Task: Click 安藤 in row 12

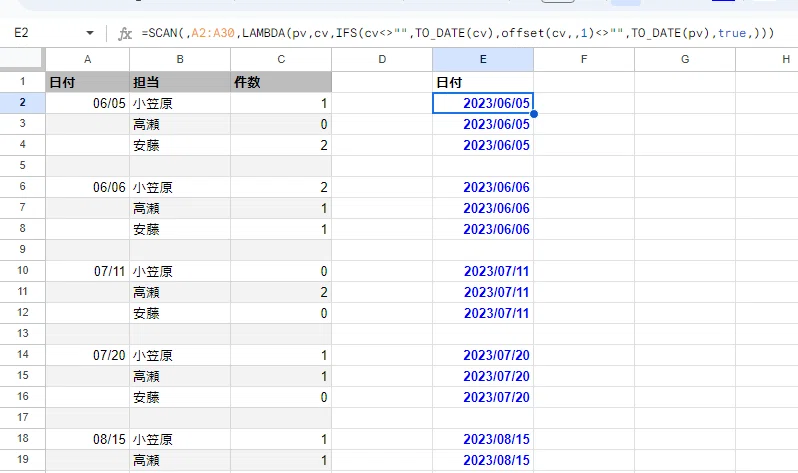Action: coord(146,314)
